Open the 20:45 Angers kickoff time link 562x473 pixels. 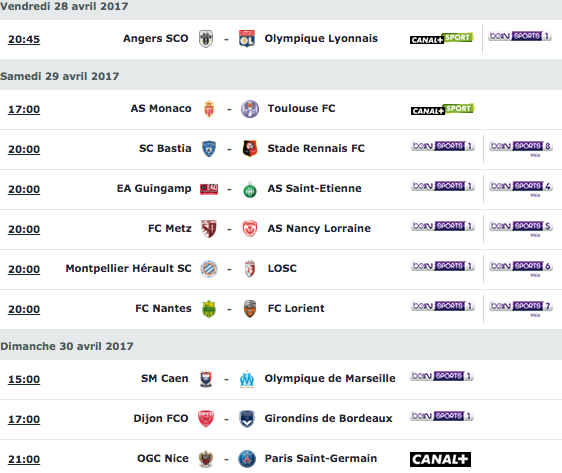tap(24, 39)
